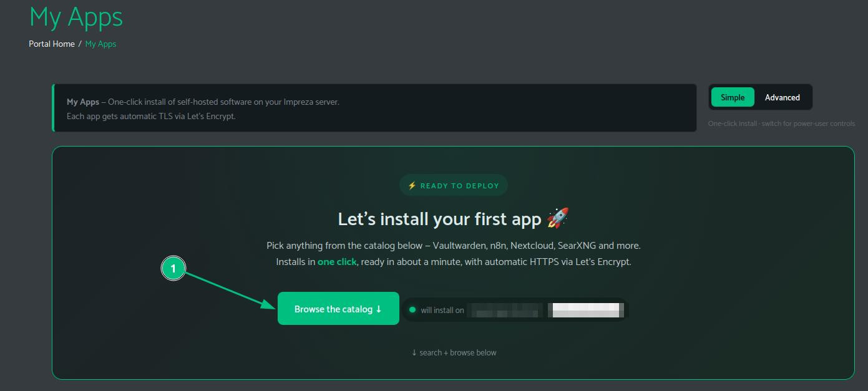The width and height of the screenshot is (868, 391).
Task: Switch to Advanced mode
Action: pos(783,97)
